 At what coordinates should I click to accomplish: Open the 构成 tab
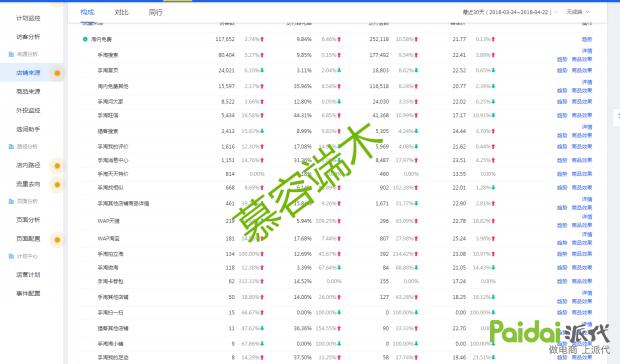[87, 12]
